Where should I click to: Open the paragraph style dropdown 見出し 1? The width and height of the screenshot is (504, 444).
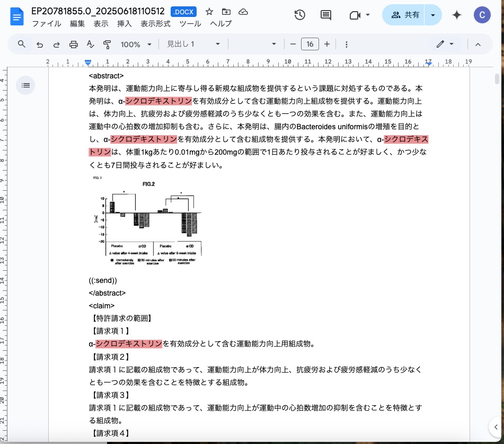[x=193, y=44]
